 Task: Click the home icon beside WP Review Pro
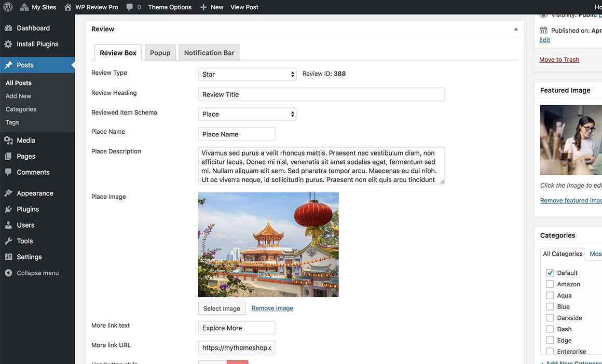pyautogui.click(x=68, y=7)
